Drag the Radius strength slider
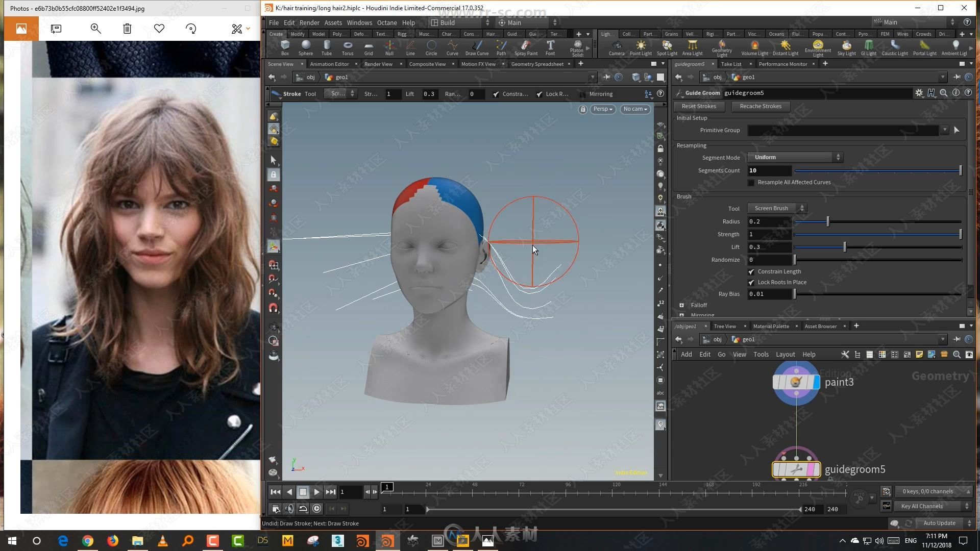 pyautogui.click(x=826, y=221)
